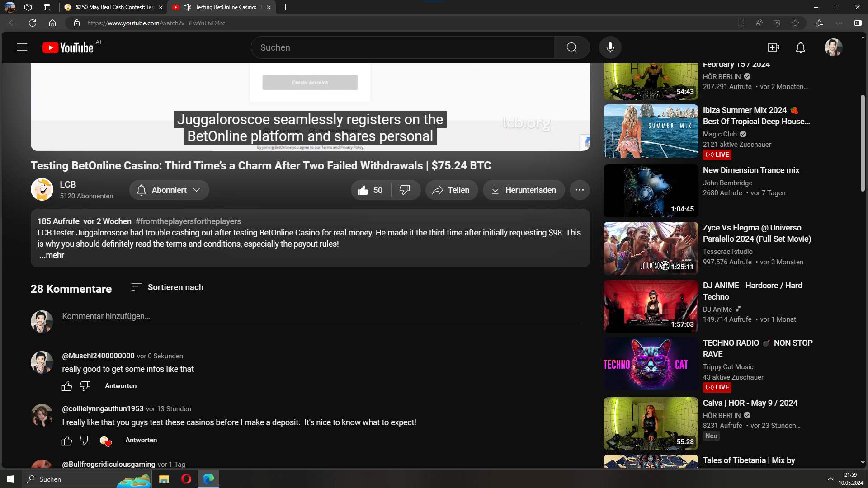868x488 pixels.
Task: Click the taskbar Suchen search box
Action: [x=87, y=479]
